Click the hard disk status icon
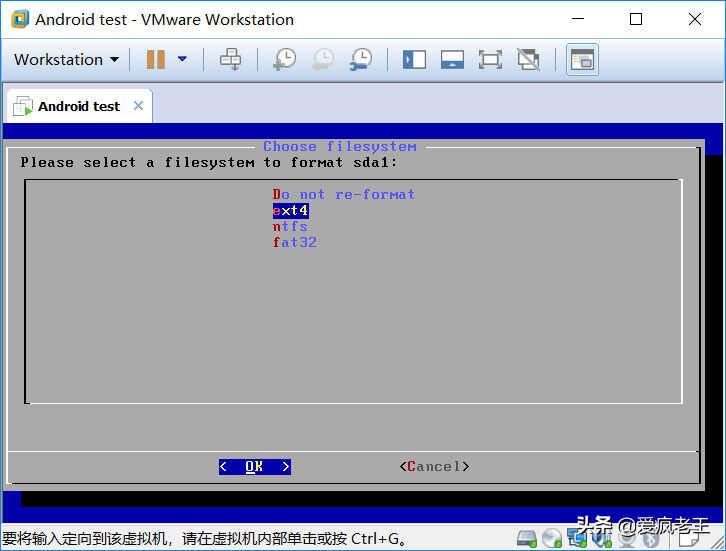This screenshot has height=551, width=726. (x=526, y=538)
